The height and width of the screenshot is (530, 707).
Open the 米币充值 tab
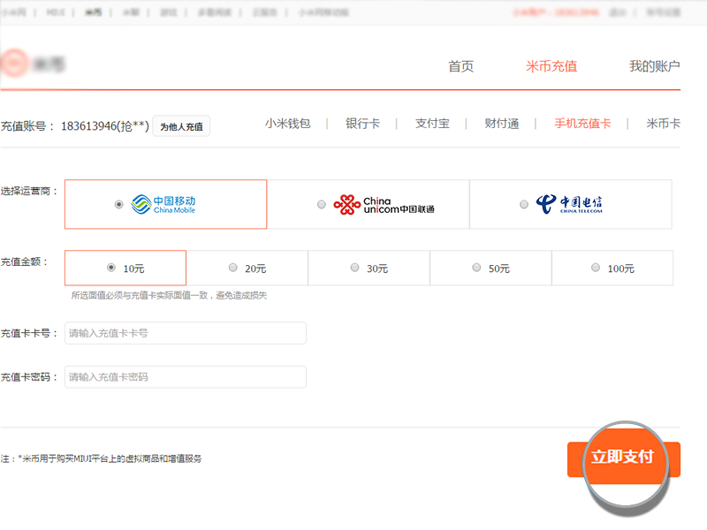(551, 66)
